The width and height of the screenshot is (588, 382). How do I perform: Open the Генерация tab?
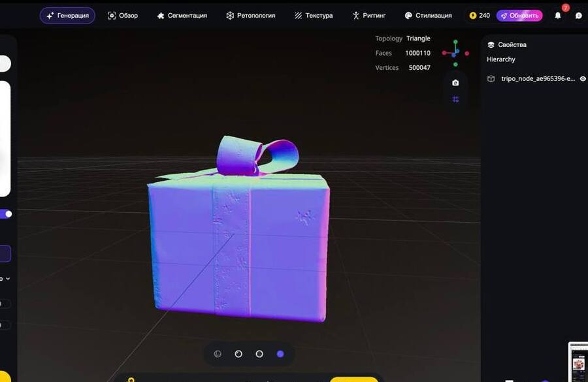(x=67, y=16)
